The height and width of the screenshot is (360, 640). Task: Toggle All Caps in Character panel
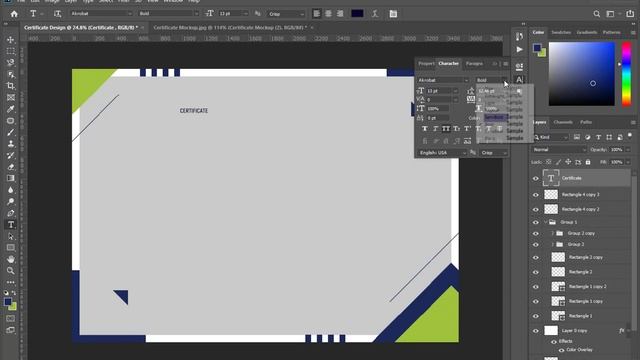446,129
